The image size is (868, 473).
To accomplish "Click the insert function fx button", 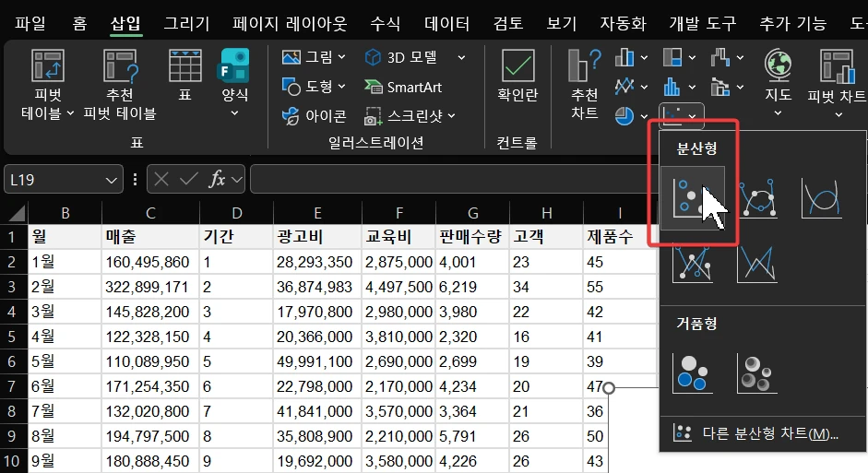I will click(218, 180).
